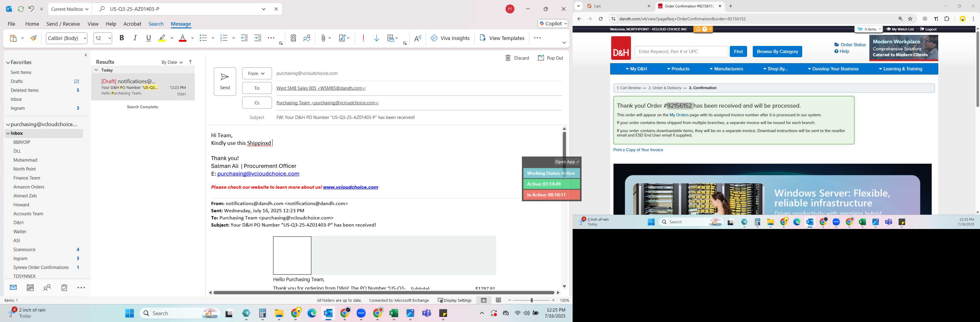Screen dimensions: 980x322
Task: Switch to Calendar view icon
Action: 30,288
